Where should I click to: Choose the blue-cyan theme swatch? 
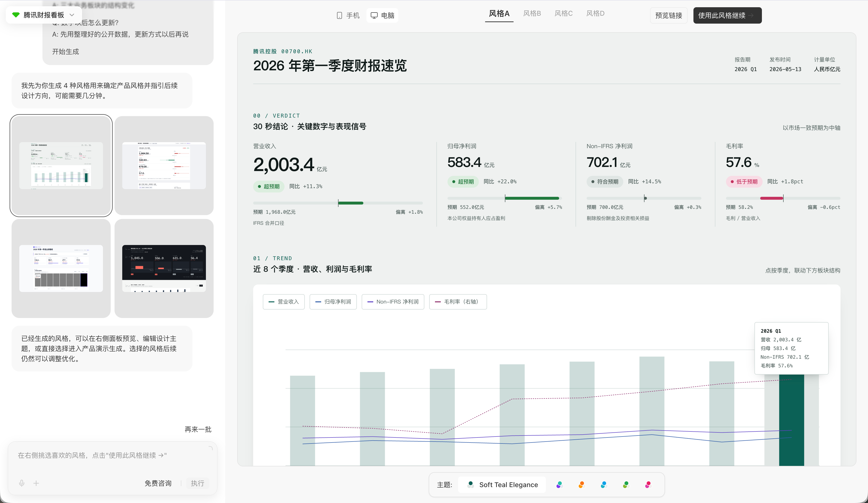604,485
